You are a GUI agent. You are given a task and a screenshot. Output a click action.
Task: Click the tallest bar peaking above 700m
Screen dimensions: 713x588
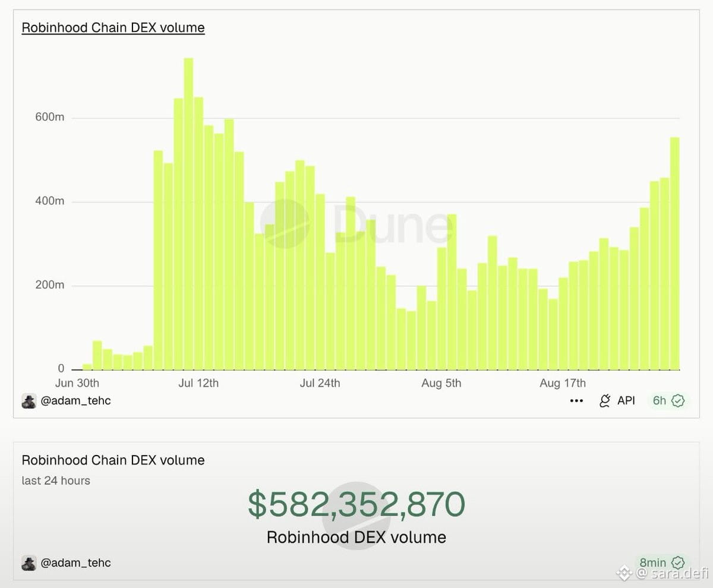(188, 214)
